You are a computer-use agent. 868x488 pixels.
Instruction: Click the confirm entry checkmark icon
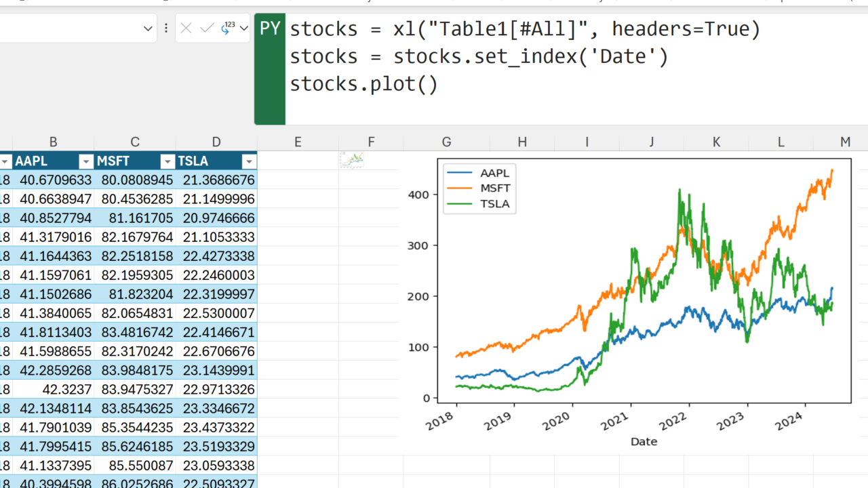[x=208, y=28]
